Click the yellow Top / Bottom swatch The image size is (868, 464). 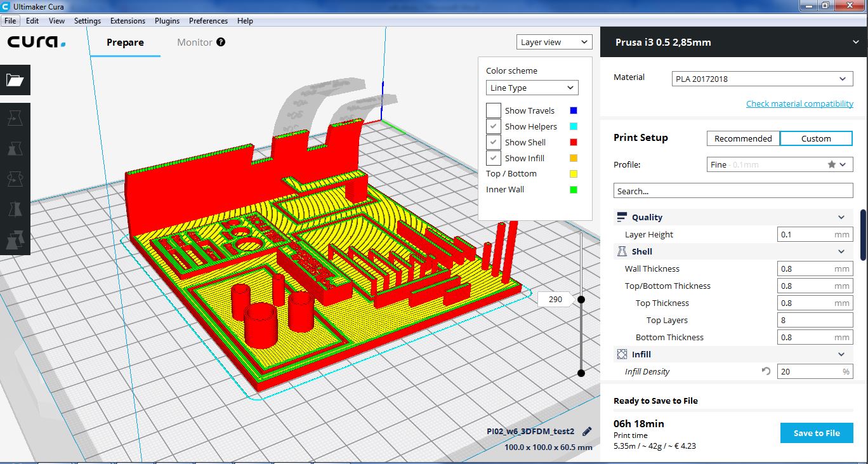tap(574, 173)
